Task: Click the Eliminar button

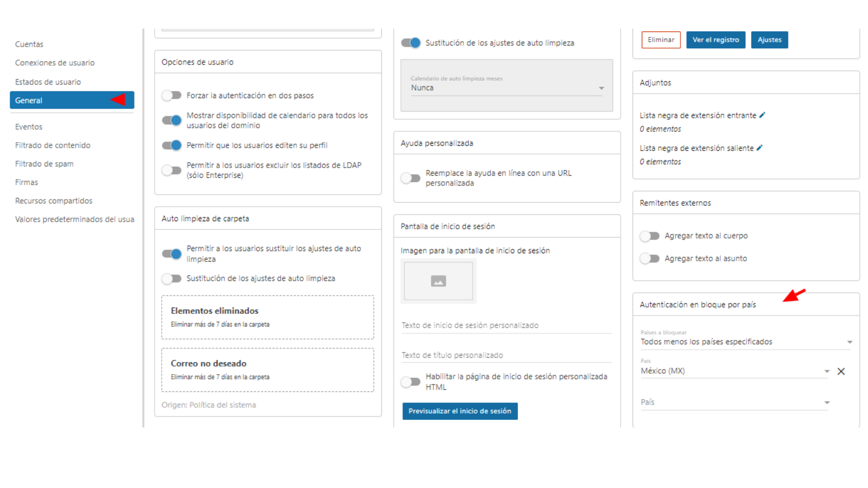Action: [x=661, y=40]
